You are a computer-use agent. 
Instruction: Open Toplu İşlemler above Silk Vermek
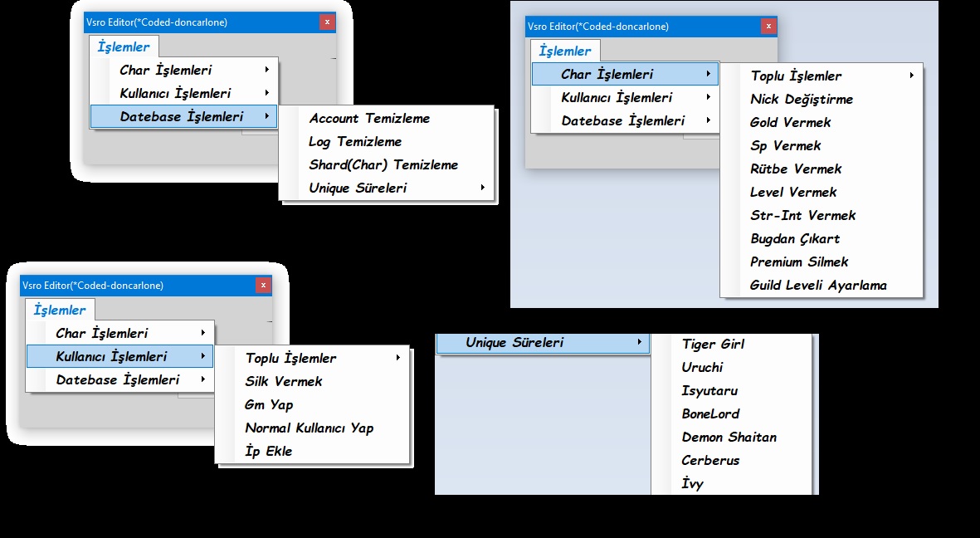313,358
